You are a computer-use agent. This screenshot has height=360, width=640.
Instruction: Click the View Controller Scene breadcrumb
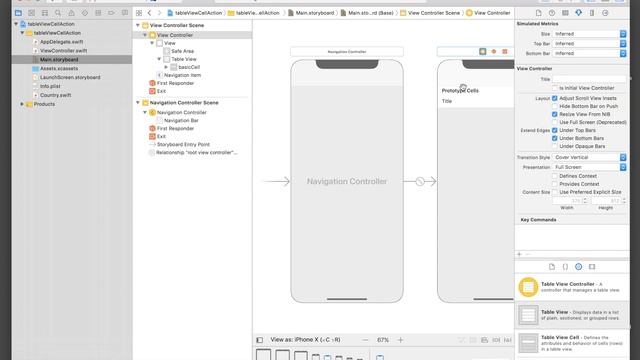[x=430, y=13]
